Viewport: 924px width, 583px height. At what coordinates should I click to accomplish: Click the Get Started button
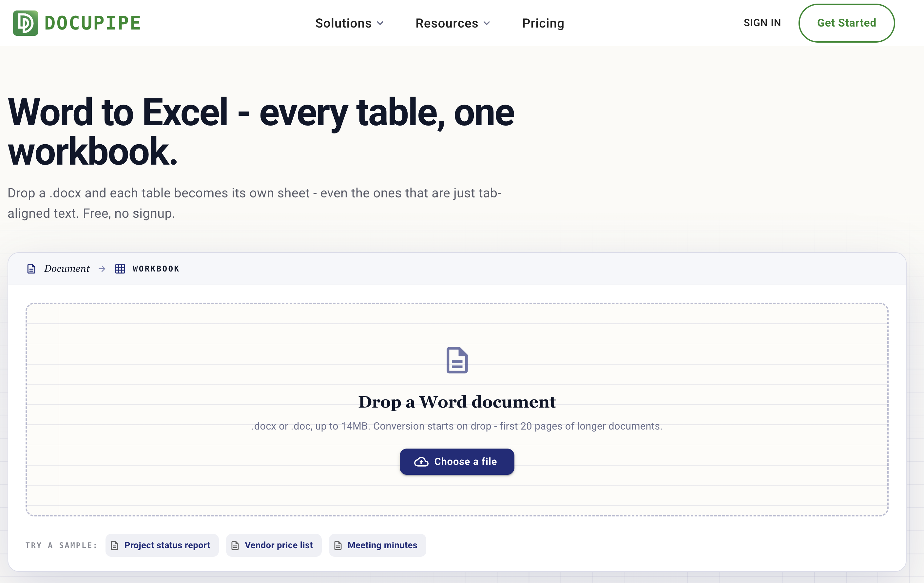(x=846, y=23)
